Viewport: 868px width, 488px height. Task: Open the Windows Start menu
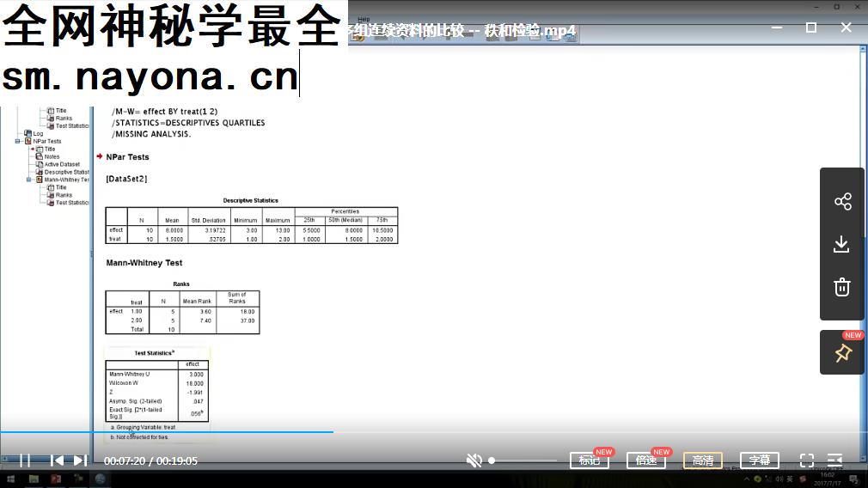10,479
